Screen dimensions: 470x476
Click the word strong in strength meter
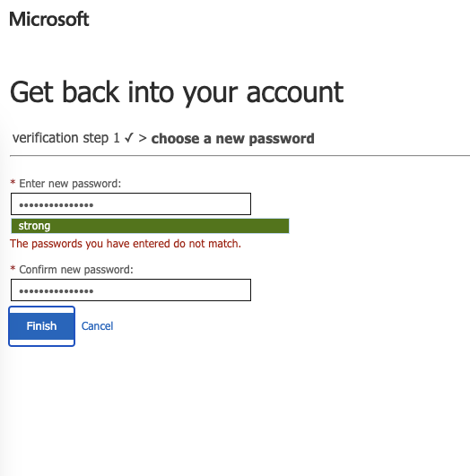point(34,226)
